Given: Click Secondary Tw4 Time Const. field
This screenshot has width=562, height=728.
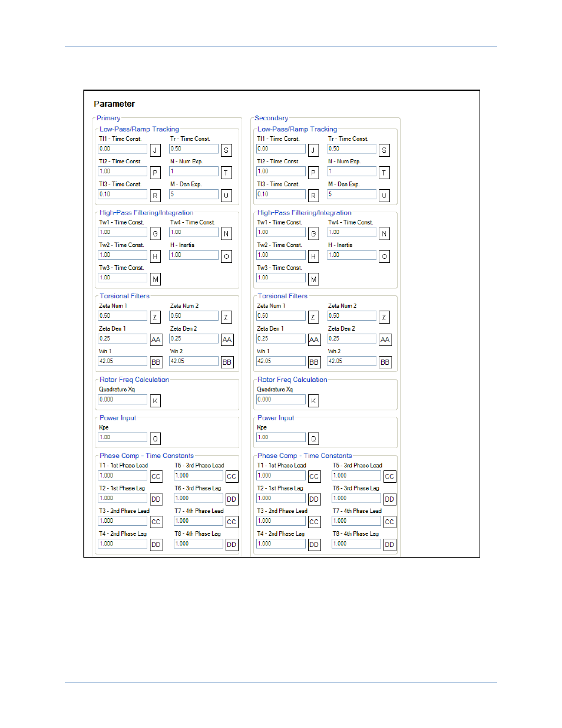Looking at the screenshot, I should tap(352, 232).
